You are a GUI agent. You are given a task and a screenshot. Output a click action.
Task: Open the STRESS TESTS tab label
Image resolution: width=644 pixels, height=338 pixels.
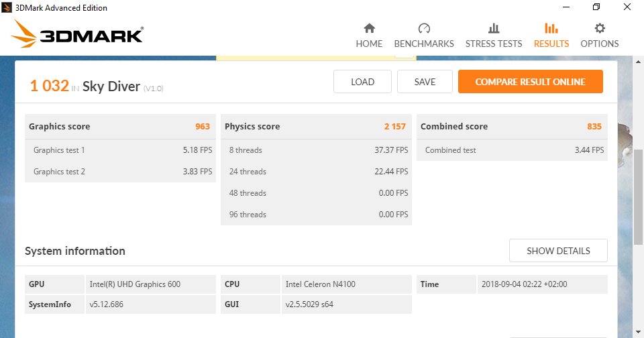pos(494,44)
